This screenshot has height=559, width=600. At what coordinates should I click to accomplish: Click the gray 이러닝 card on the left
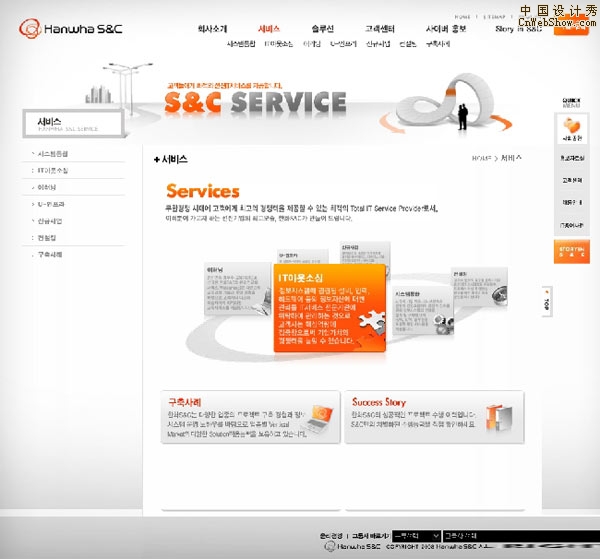(x=238, y=289)
